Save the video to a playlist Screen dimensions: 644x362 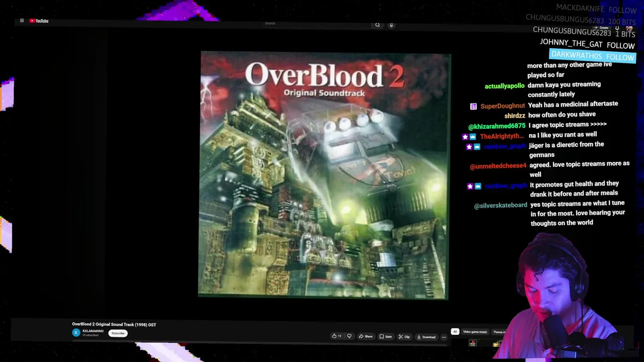[385, 336]
